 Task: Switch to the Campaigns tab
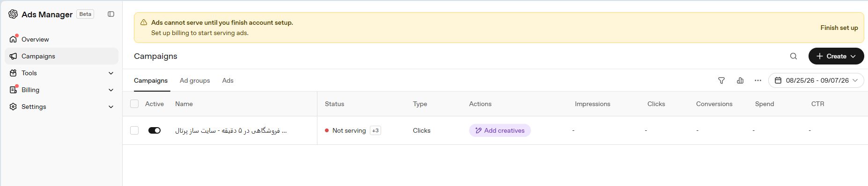151,80
